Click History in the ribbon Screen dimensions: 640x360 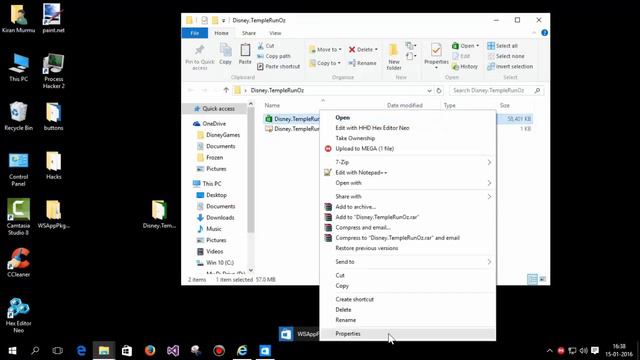464,66
